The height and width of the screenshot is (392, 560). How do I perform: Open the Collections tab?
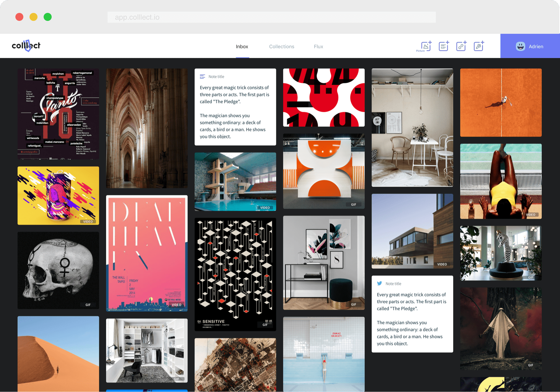pos(282,47)
